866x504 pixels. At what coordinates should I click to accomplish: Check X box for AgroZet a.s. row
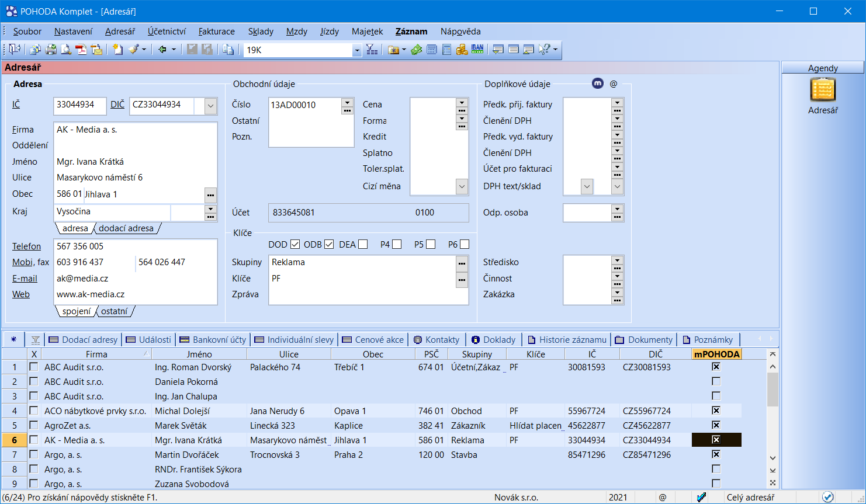[x=34, y=425]
